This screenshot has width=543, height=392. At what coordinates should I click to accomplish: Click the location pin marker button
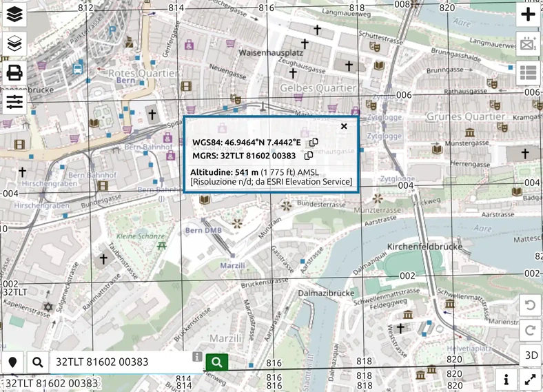click(x=12, y=362)
